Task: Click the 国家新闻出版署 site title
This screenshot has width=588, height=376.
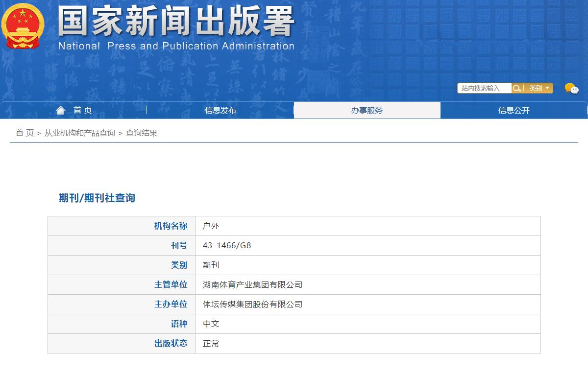Action: (x=176, y=21)
